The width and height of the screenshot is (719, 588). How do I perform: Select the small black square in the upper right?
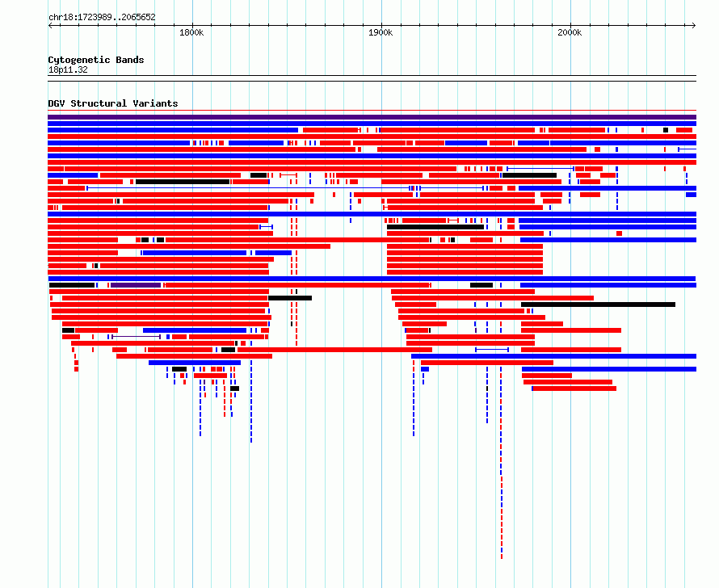pyautogui.click(x=666, y=130)
